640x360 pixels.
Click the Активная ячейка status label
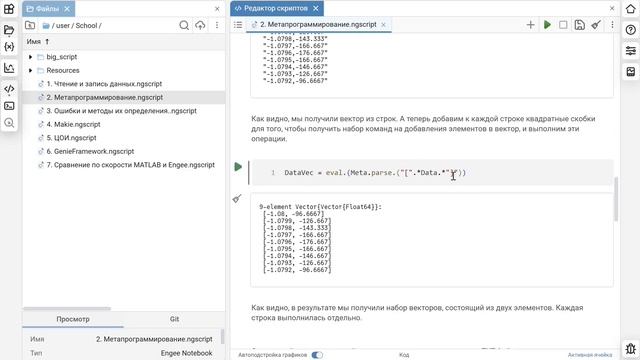pyautogui.click(x=589, y=355)
